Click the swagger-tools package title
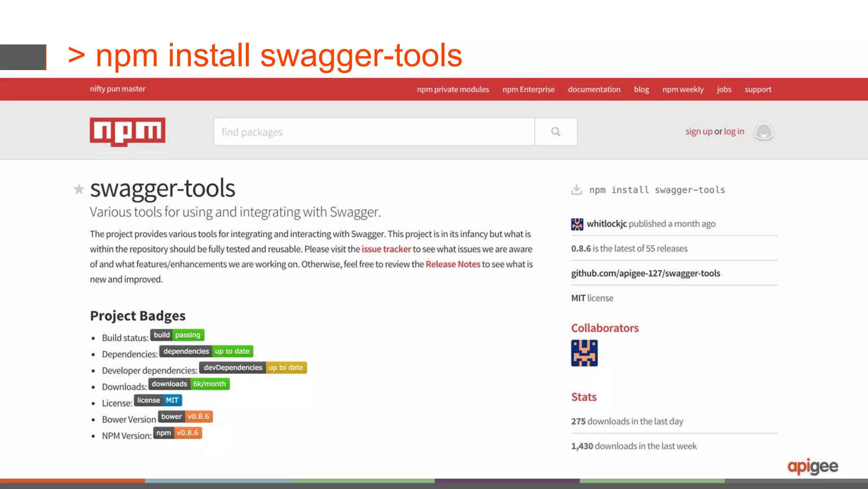868x489 pixels. [x=163, y=188]
